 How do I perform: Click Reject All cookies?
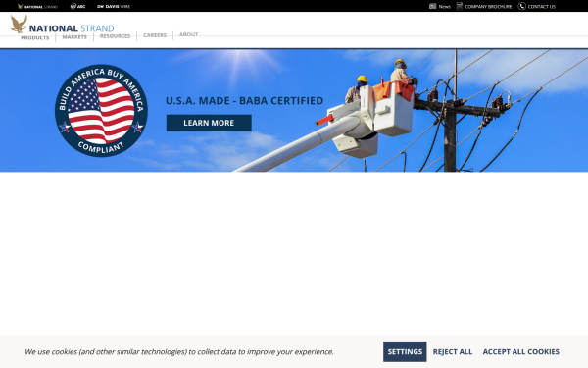(x=452, y=352)
